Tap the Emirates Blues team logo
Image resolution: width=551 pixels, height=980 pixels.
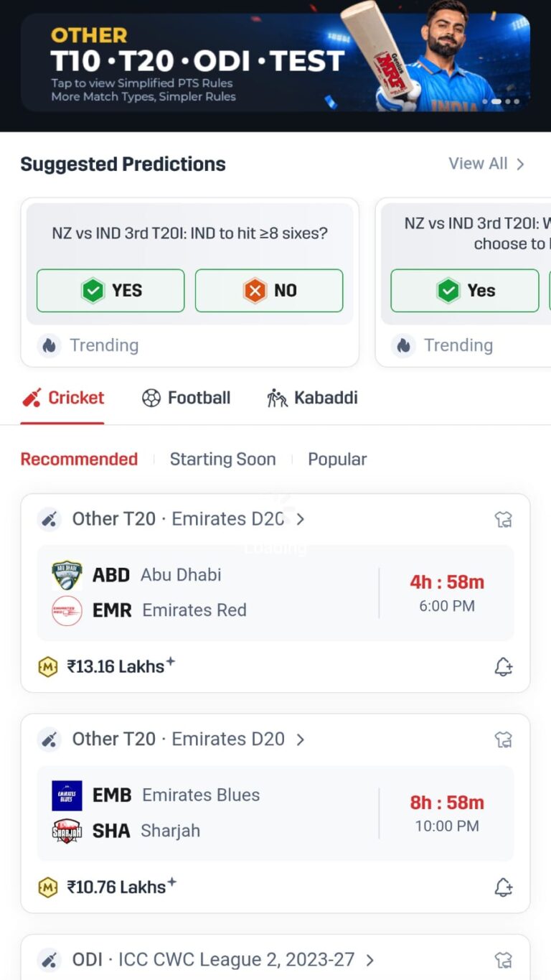(x=67, y=795)
